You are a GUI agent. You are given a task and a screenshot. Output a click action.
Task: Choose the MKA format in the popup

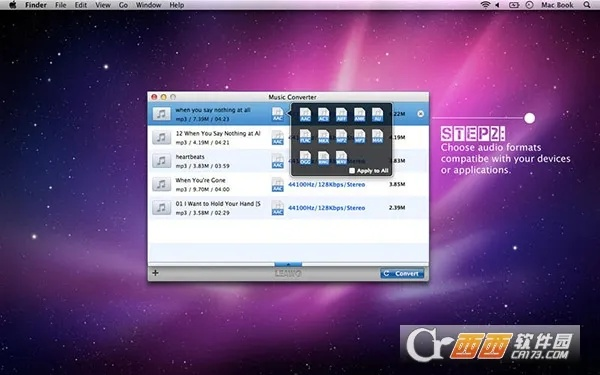coord(323,136)
